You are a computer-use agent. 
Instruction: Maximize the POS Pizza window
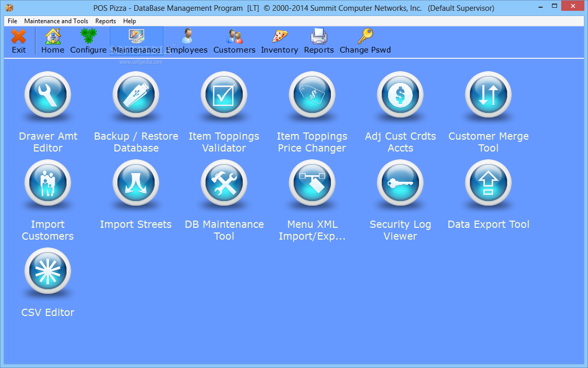pyautogui.click(x=555, y=6)
